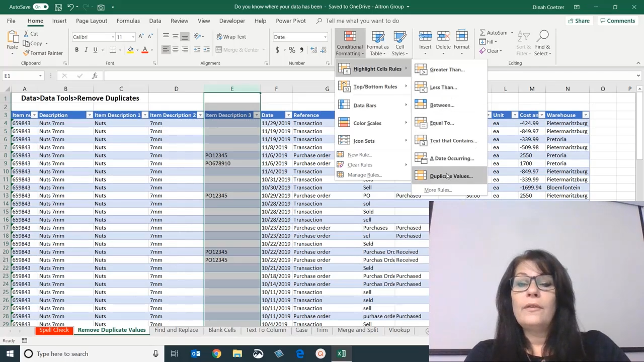The height and width of the screenshot is (362, 644).
Task: Open Icon Sets submenu
Action: 373,141
